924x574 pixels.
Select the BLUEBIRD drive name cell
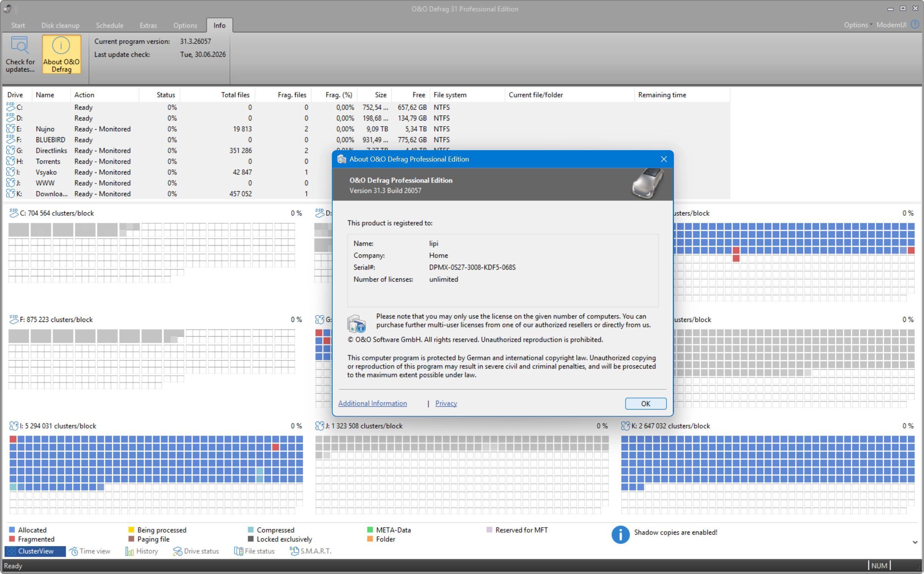pyautogui.click(x=50, y=140)
